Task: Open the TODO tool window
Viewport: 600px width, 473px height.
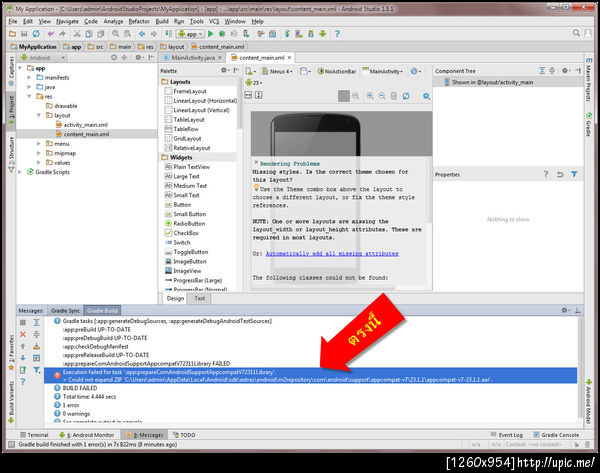Action: (x=184, y=435)
